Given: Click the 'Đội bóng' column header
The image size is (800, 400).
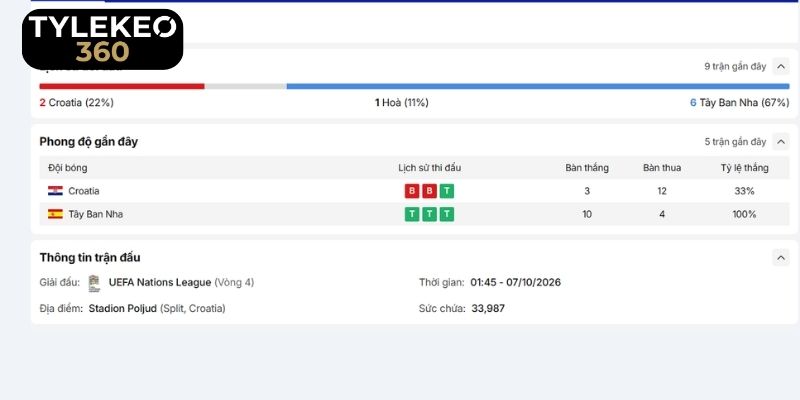Looking at the screenshot, I should tap(67, 168).
